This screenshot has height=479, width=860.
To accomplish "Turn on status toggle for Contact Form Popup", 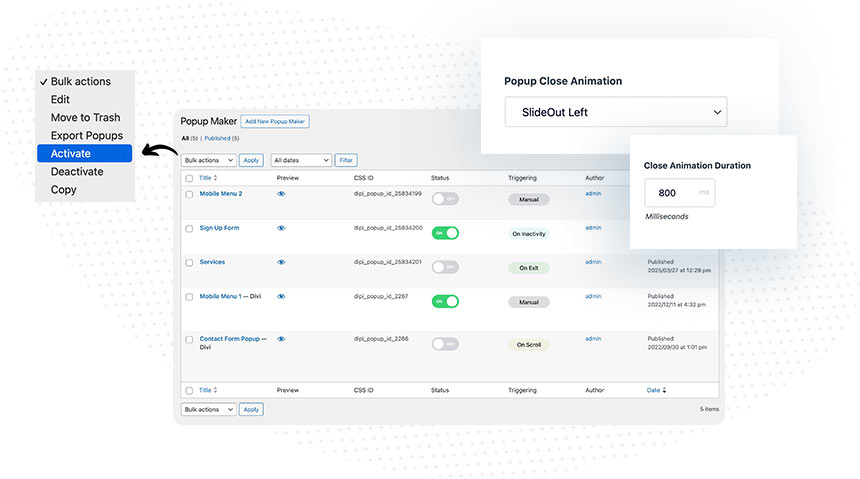I will coord(445,344).
